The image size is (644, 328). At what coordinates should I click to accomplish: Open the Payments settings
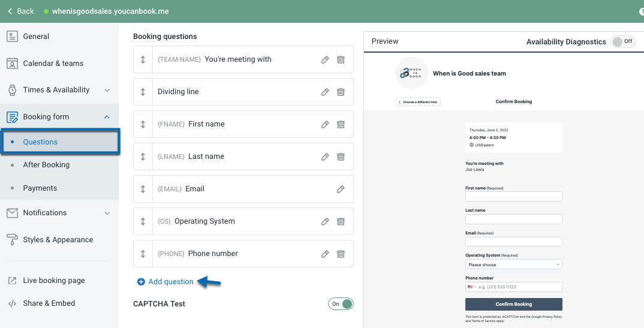(40, 188)
